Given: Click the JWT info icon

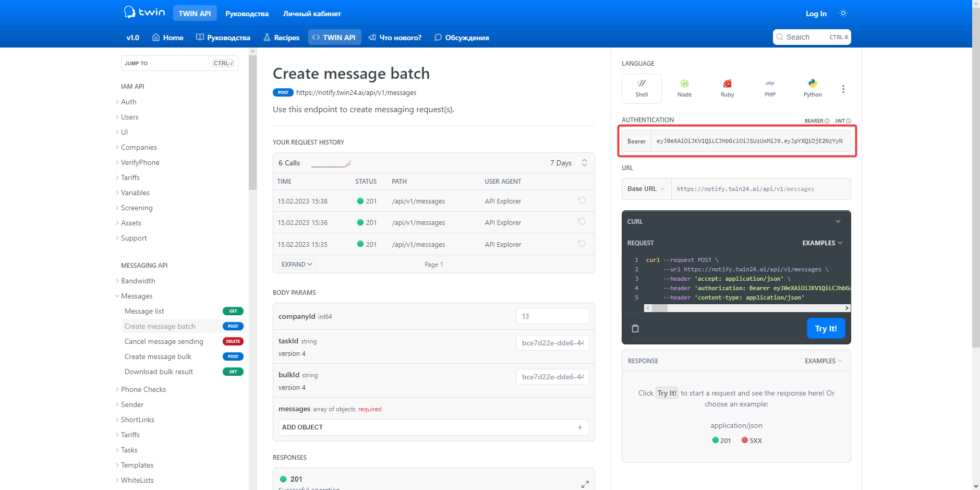Looking at the screenshot, I should 849,121.
